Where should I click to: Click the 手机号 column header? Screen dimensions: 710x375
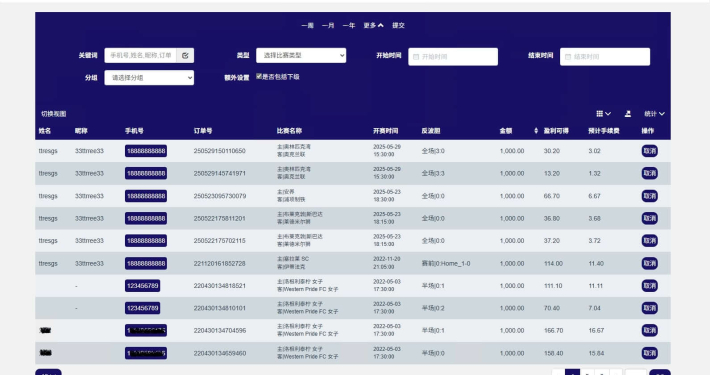coord(134,131)
